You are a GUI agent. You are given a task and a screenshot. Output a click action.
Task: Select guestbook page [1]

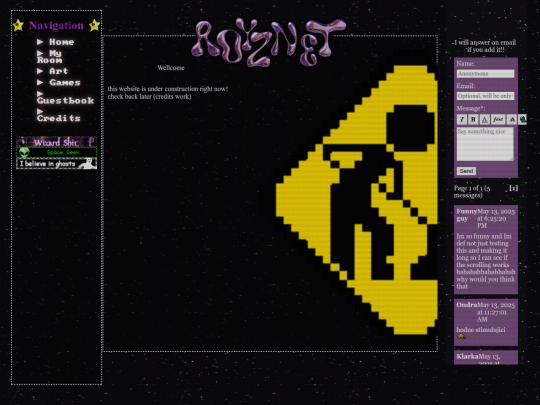pos(513,188)
